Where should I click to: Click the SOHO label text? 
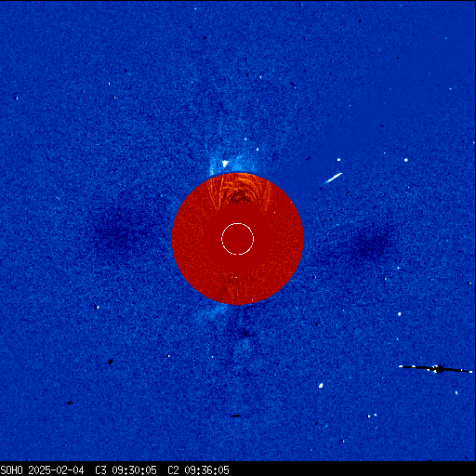point(11,470)
